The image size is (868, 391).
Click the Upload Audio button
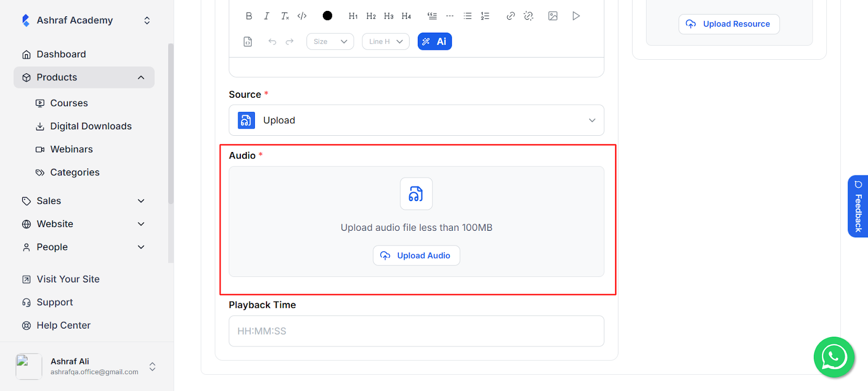416,255
